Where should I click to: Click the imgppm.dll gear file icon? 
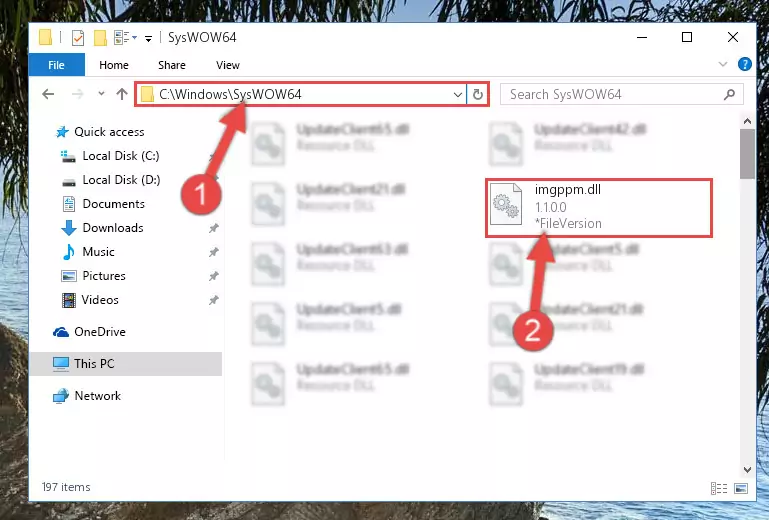coord(506,204)
